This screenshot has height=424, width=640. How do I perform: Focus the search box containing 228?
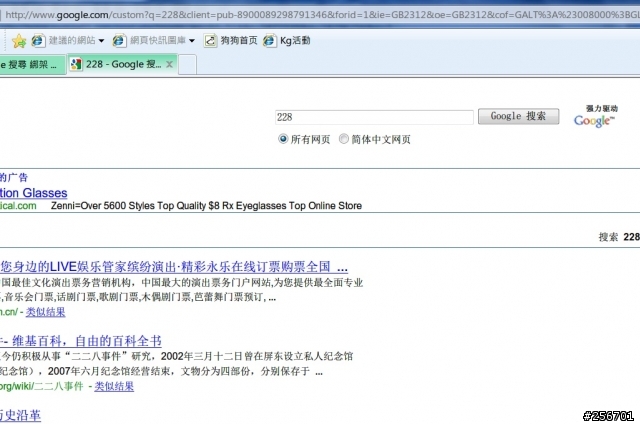click(x=374, y=117)
